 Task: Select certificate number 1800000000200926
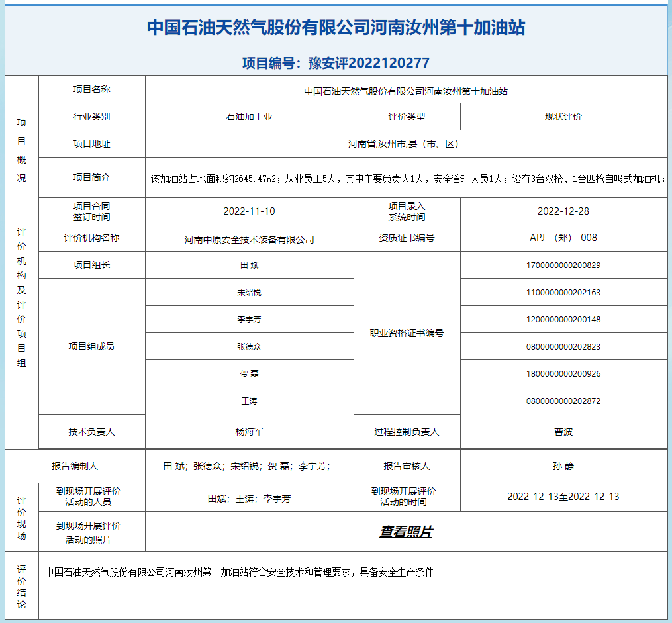[x=563, y=373]
